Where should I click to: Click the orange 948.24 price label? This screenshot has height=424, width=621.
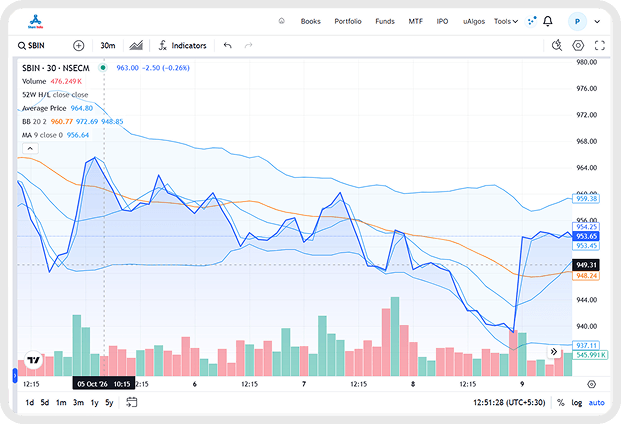(586, 276)
